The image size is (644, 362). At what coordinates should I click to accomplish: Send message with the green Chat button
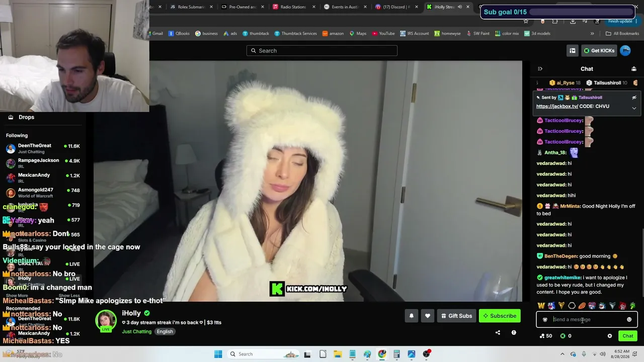pos(628,336)
